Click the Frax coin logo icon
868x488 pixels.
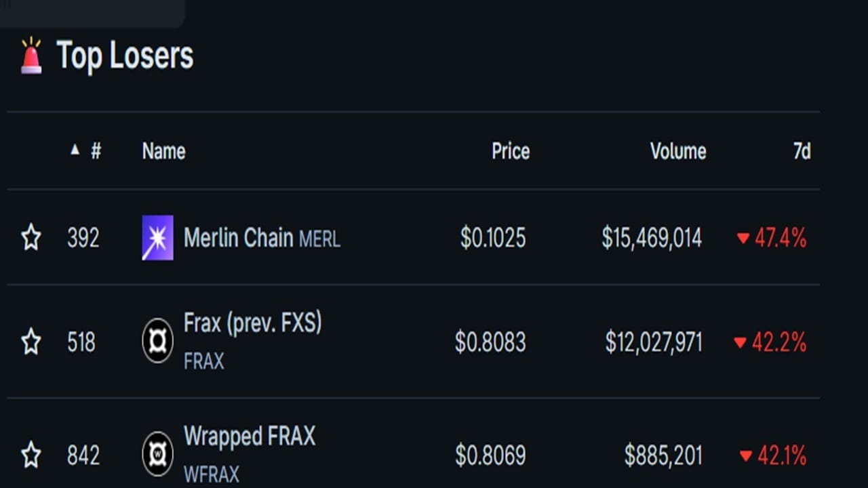point(157,341)
